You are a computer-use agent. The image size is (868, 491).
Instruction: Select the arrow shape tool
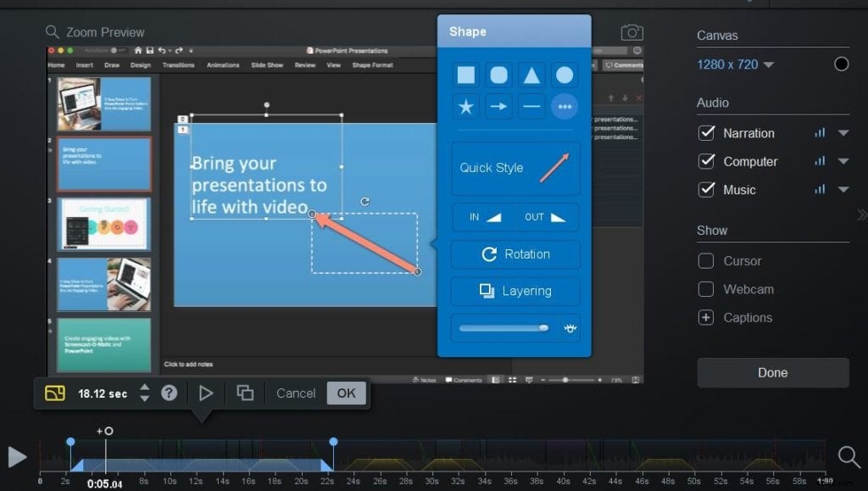tap(499, 106)
